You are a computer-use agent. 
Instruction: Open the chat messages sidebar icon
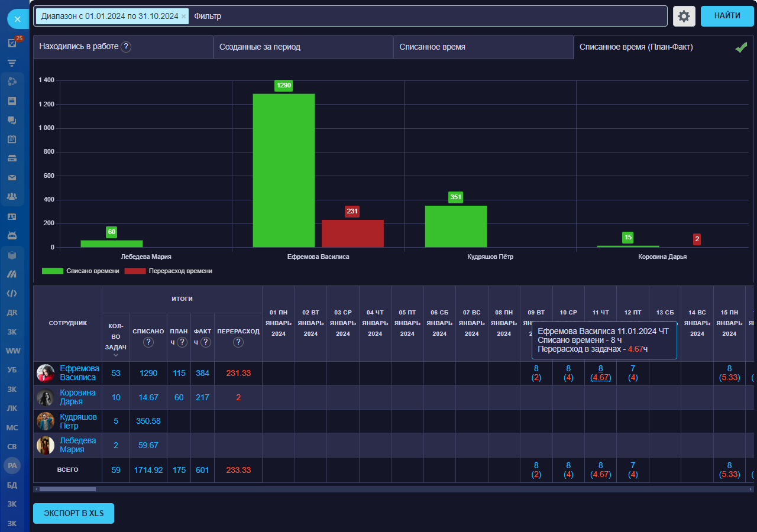(x=12, y=120)
